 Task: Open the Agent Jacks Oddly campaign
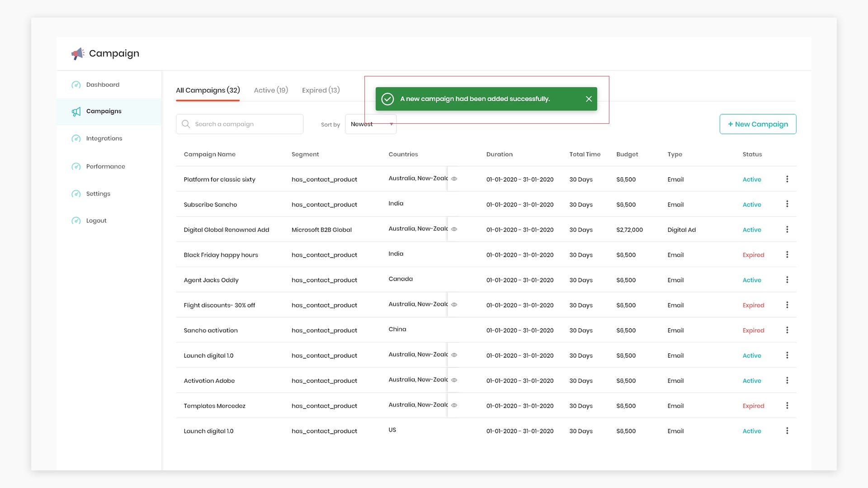[211, 280]
